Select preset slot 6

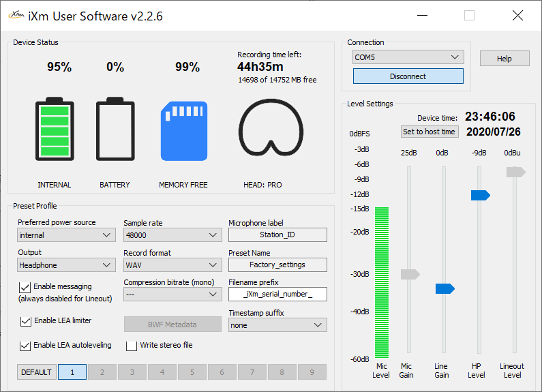click(222, 372)
